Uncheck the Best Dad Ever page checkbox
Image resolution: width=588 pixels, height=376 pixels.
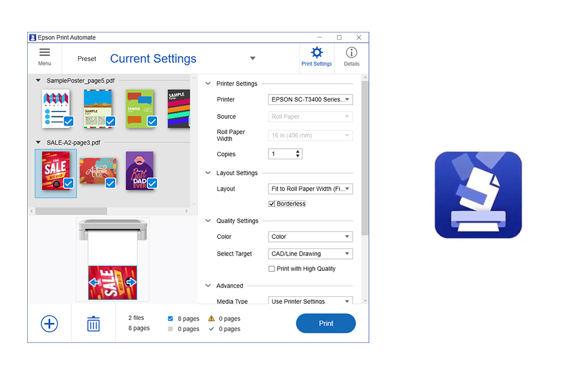[152, 184]
